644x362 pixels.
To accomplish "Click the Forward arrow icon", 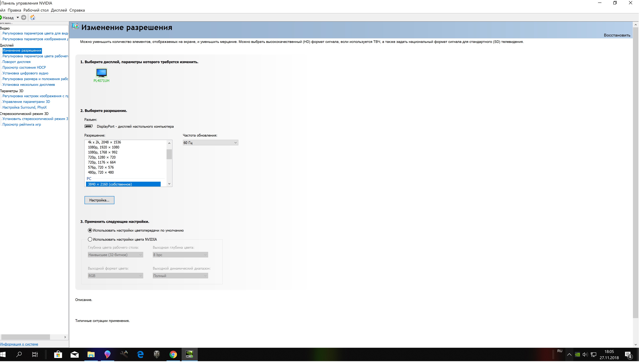I will pos(24,18).
